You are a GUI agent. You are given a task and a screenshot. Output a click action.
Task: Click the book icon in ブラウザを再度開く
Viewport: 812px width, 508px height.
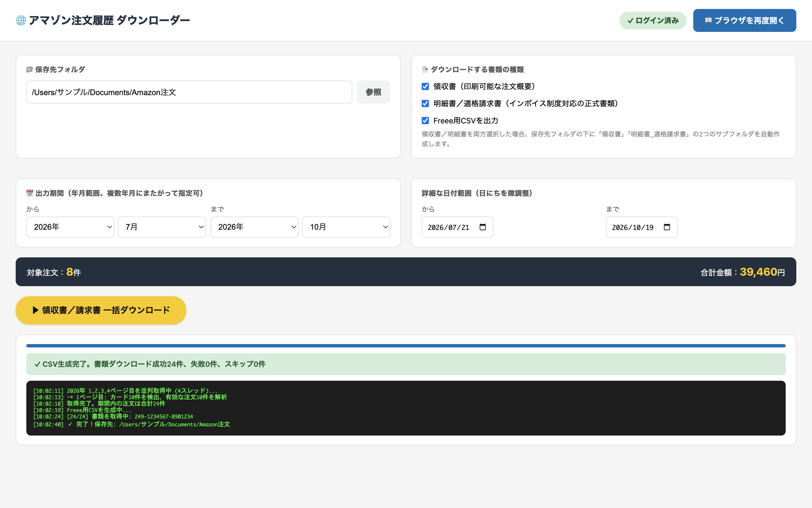pyautogui.click(x=708, y=20)
